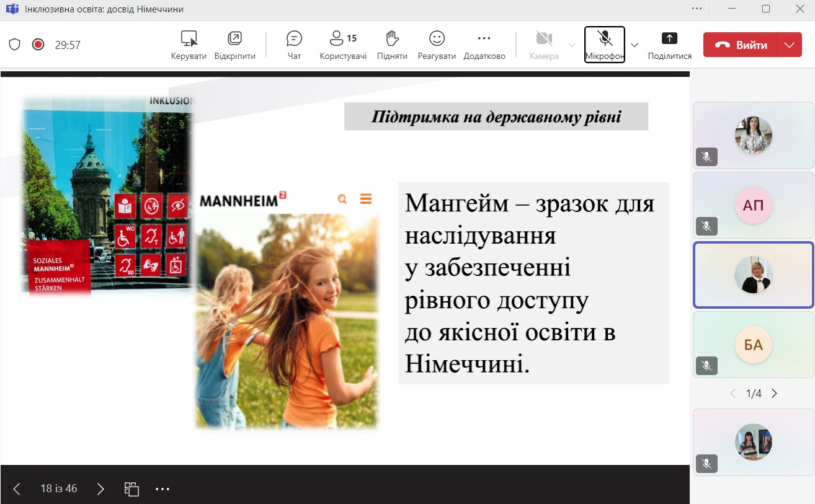Pop out the slide with Відкріпити
Viewport: 815px width, 504px height.
pyautogui.click(x=234, y=45)
